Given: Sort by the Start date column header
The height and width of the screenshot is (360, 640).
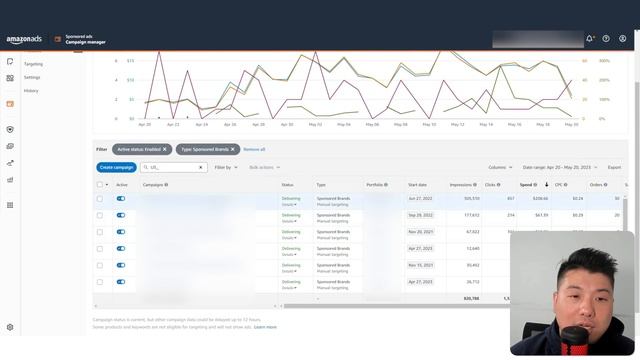Looking at the screenshot, I should coord(417,185).
